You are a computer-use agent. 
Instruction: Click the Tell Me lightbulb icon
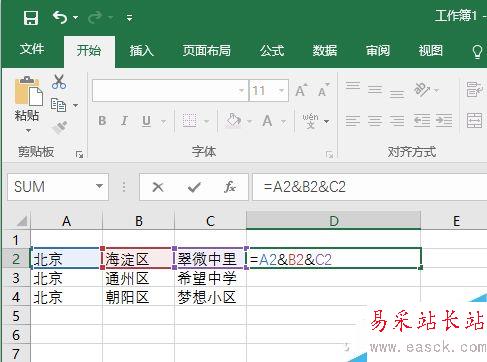click(x=477, y=52)
